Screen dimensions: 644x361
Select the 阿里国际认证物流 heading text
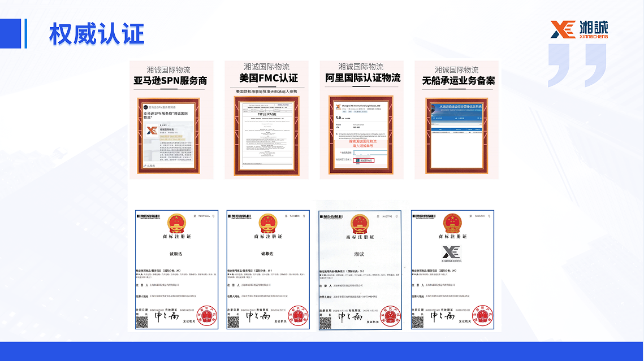(362, 78)
